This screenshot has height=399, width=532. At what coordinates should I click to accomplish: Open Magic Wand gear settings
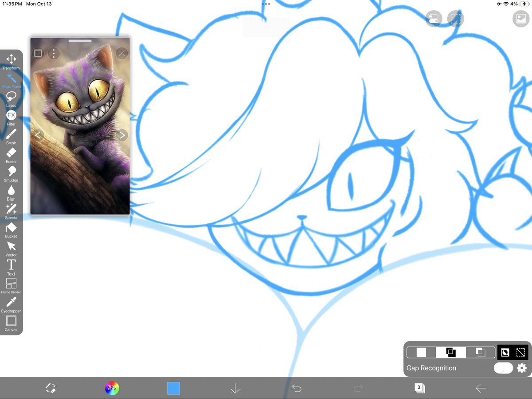(x=522, y=368)
